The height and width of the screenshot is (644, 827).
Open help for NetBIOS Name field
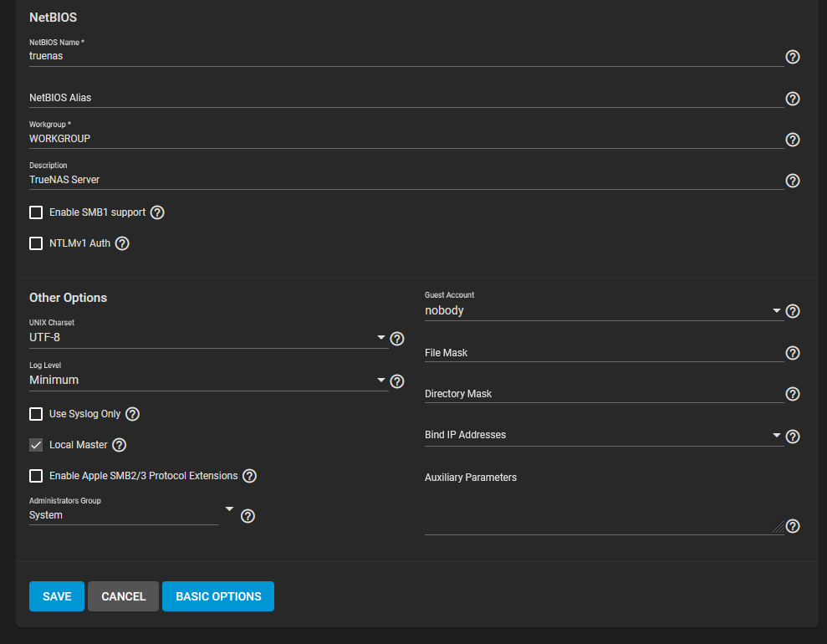coord(792,57)
